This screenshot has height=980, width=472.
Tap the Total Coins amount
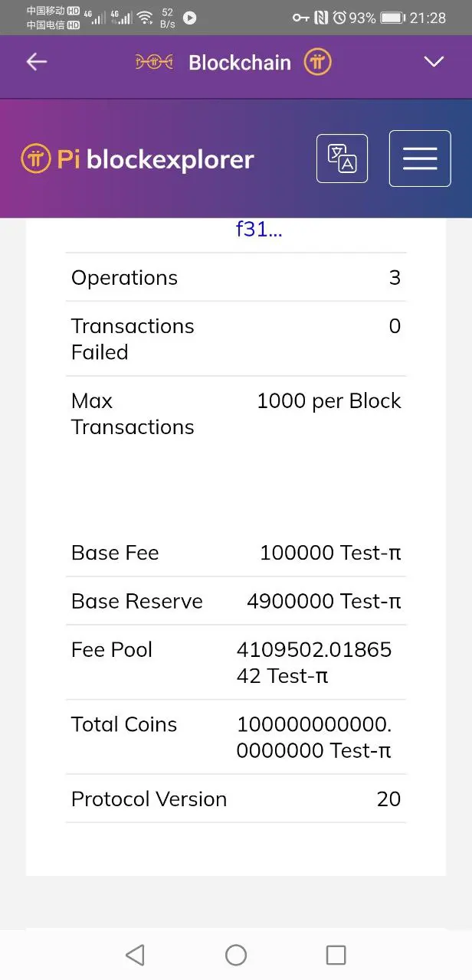(x=314, y=737)
